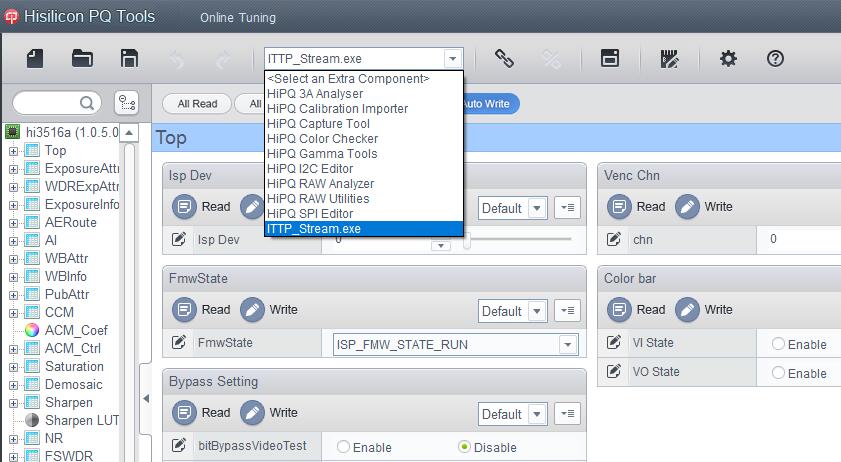The height and width of the screenshot is (462, 841).
Task: Click the Read icon in Color bar panel
Action: (619, 310)
